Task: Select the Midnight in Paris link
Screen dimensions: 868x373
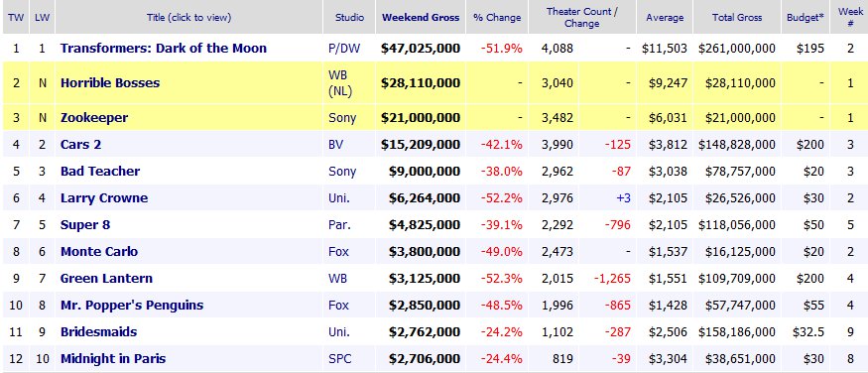Action: coord(113,358)
